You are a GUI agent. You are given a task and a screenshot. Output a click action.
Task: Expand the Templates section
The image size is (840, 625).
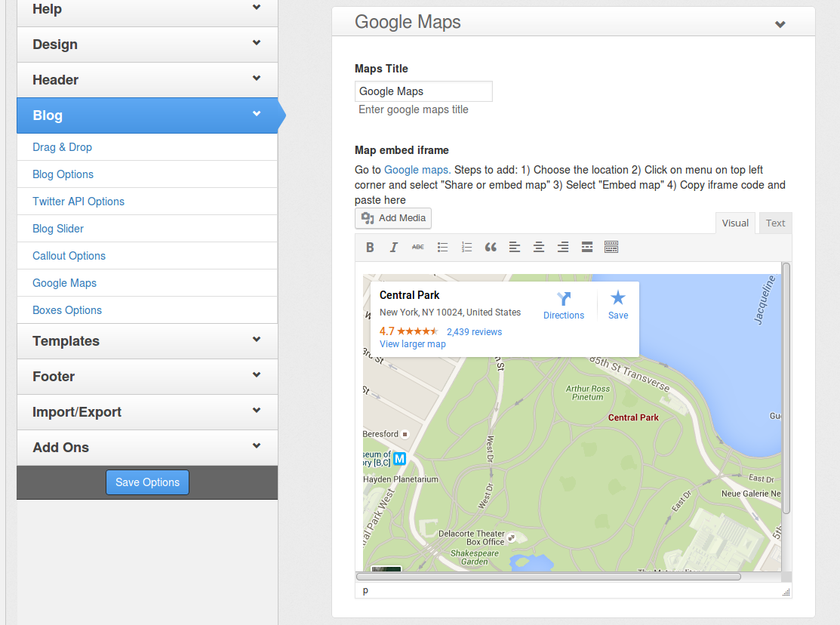coord(147,341)
